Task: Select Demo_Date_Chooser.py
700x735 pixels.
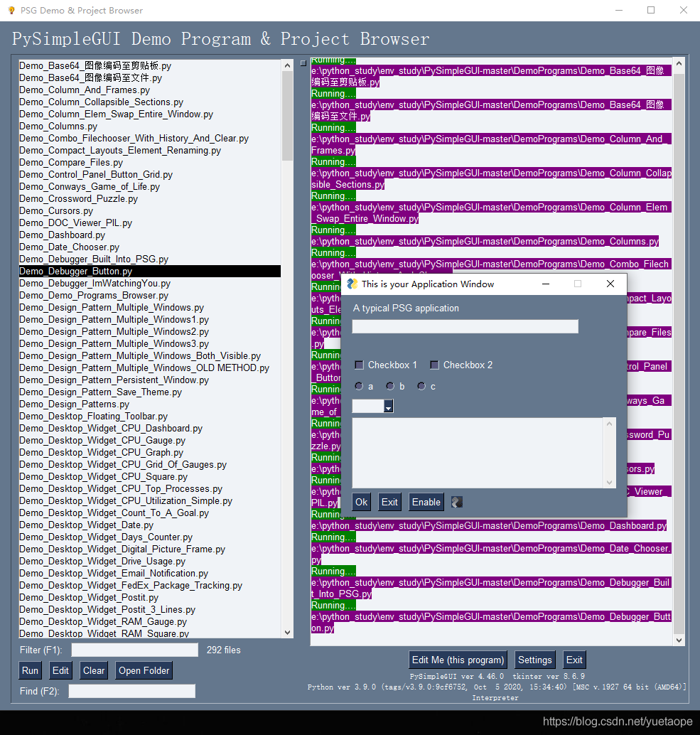Action: click(150, 247)
